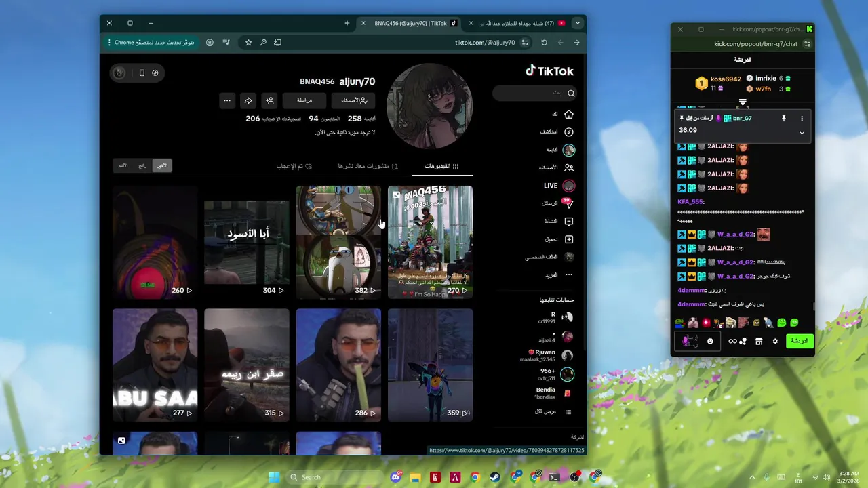Viewport: 868px width, 488px height.
Task: Bookmark this page with Chrome star icon
Action: (248, 42)
